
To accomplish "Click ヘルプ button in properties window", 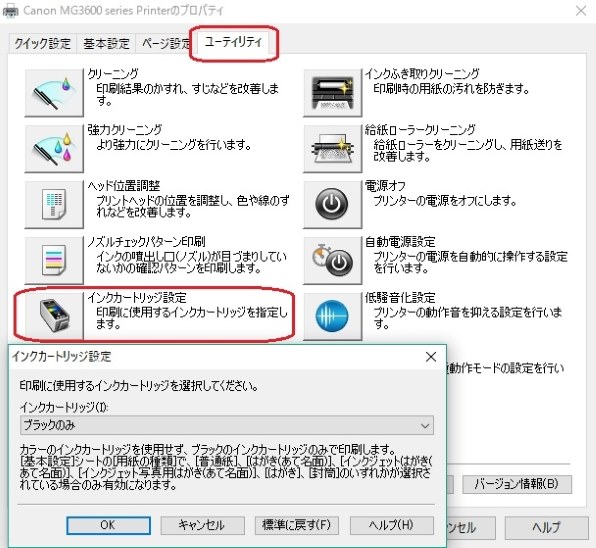I will 546,527.
